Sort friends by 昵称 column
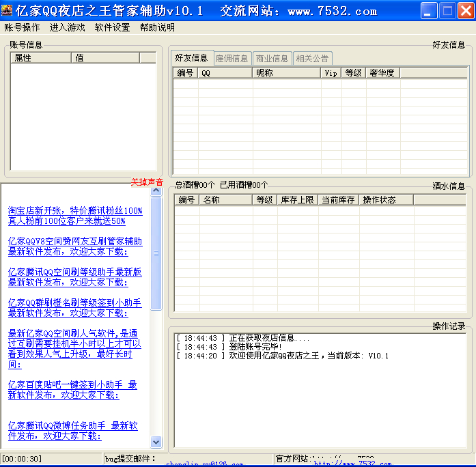Screen dimensions: 476x467 point(287,73)
